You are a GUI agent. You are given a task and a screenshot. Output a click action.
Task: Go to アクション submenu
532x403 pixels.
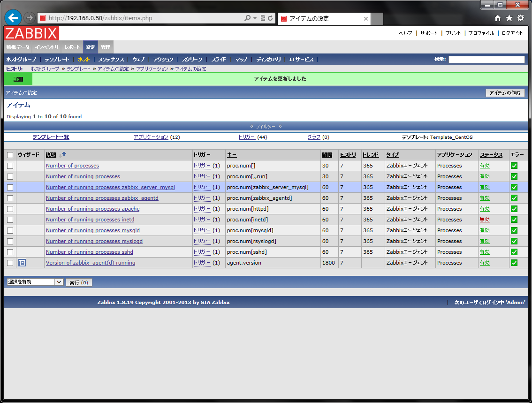tap(163, 60)
